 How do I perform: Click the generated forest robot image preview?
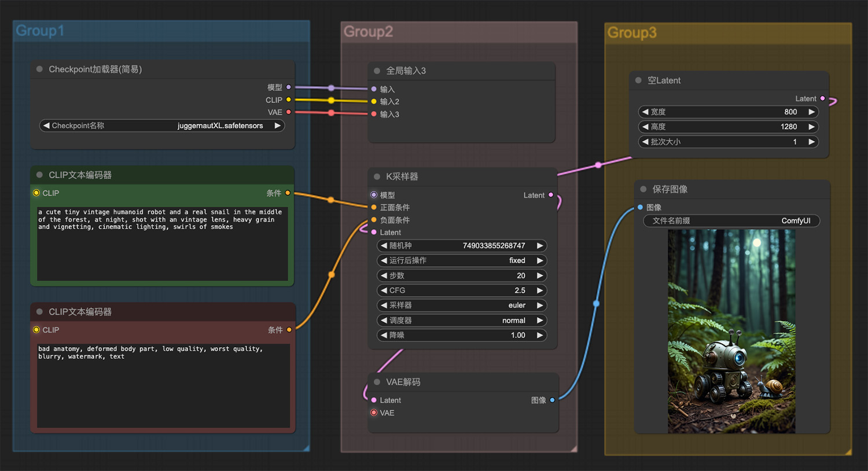(x=731, y=331)
